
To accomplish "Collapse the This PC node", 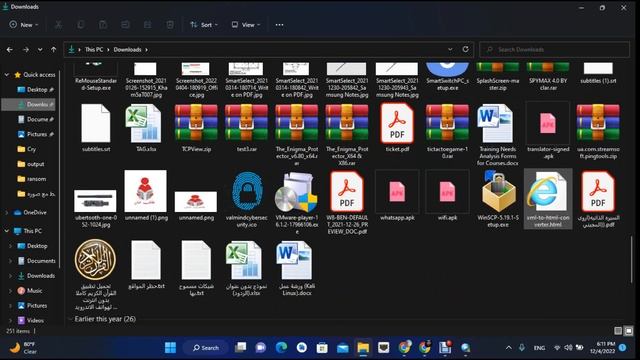I will [7, 231].
